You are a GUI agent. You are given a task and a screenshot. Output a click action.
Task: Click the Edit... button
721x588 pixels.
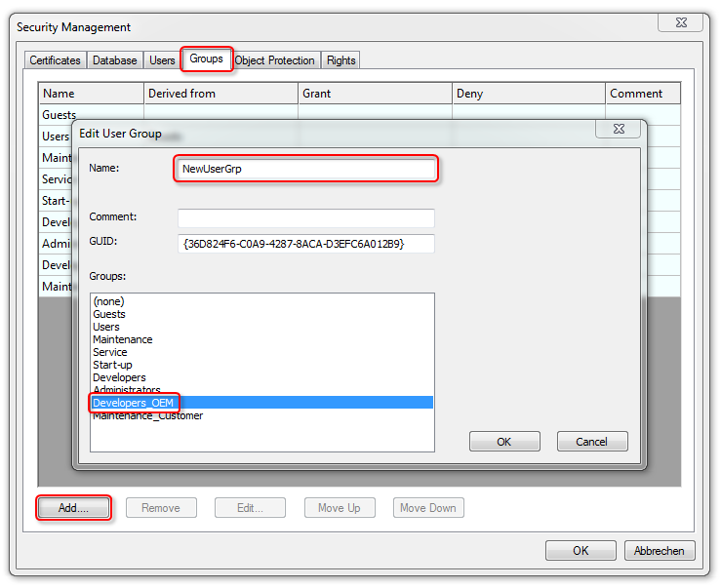pyautogui.click(x=250, y=507)
